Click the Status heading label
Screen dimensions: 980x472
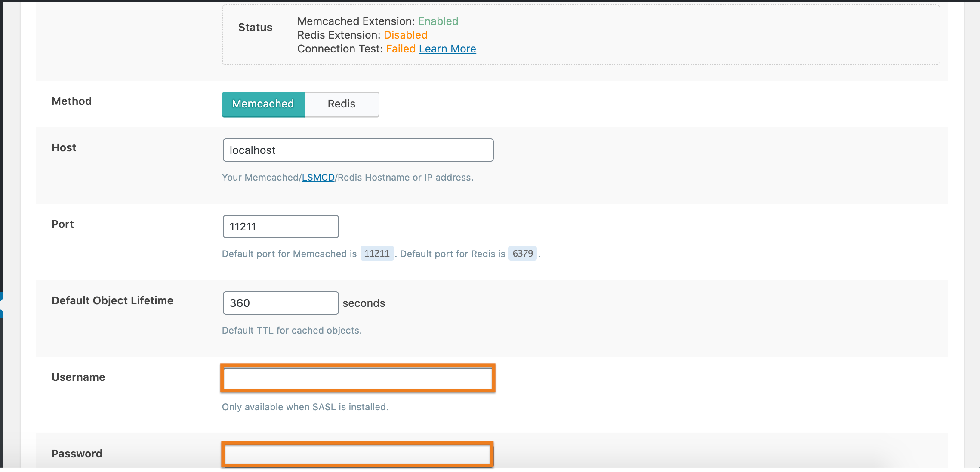pos(255,28)
